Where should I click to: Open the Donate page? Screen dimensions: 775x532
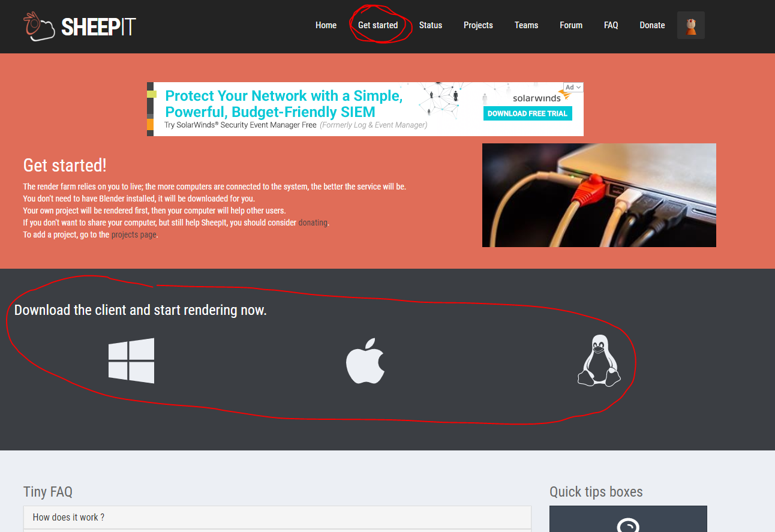(652, 25)
